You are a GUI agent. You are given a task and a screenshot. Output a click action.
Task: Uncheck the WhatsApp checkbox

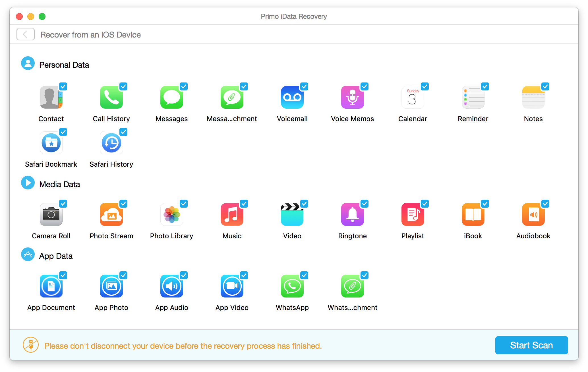(304, 275)
